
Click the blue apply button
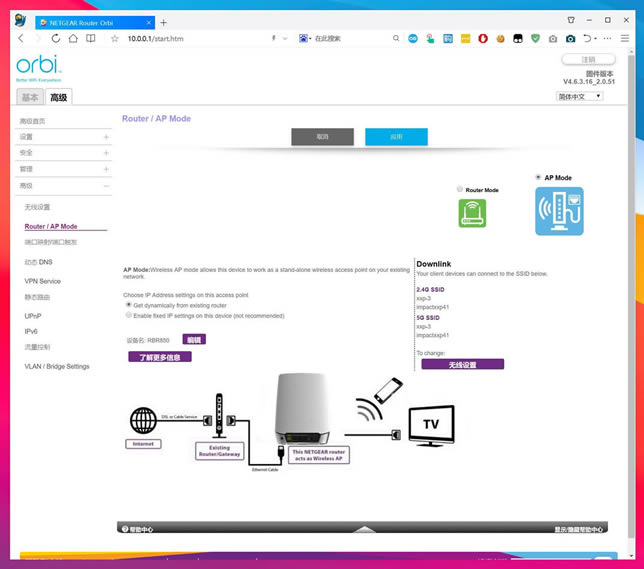[x=396, y=137]
